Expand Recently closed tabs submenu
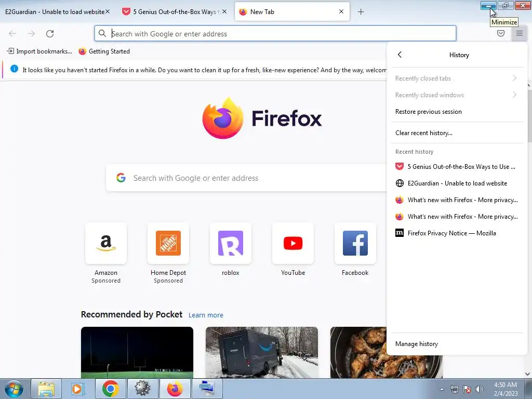The image size is (532, 399). click(457, 78)
